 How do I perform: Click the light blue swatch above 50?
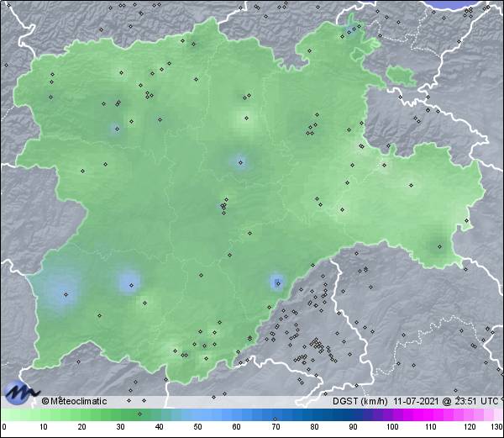pos(197,414)
